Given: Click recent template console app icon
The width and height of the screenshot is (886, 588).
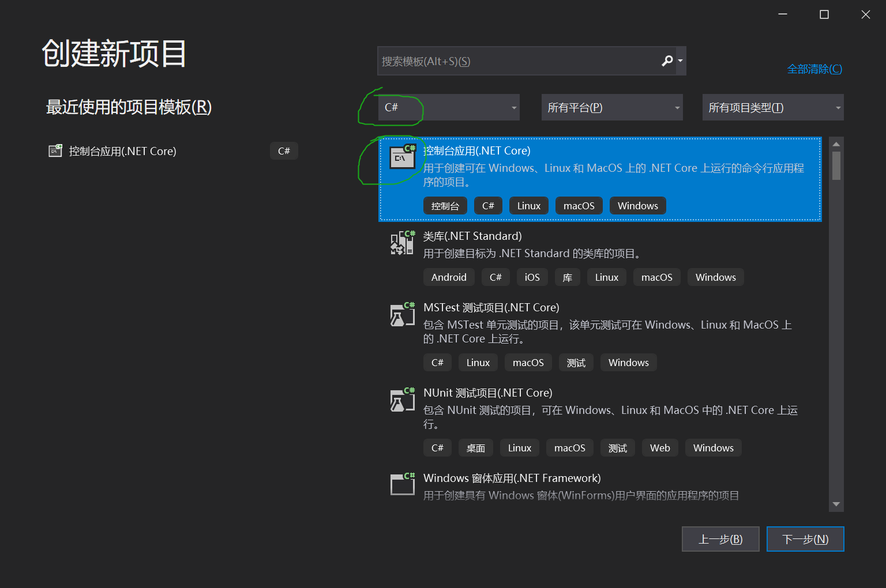Looking at the screenshot, I should [55, 151].
